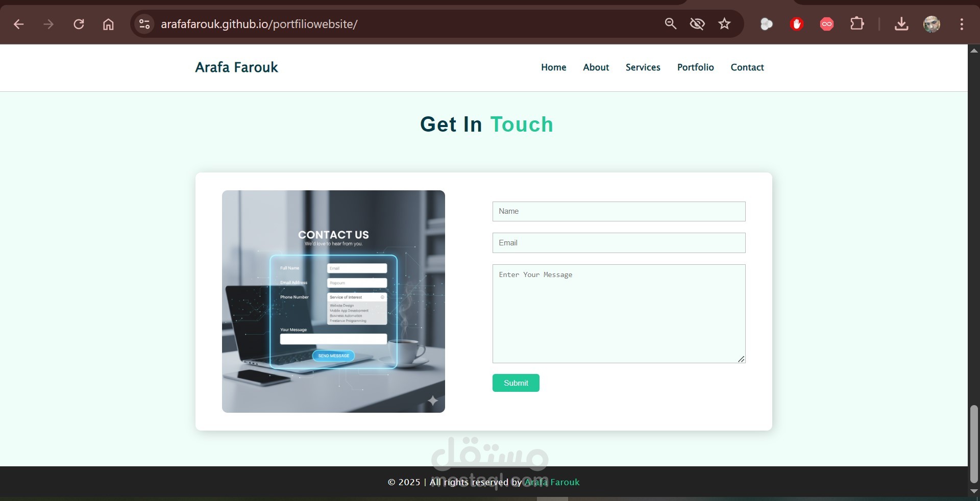Click the page scrollbar up arrow
Screen dimensions: 980x501
tap(974, 51)
